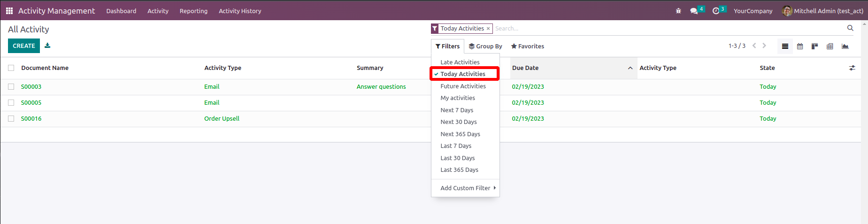This screenshot has height=224, width=868.
Task: Switch to pivot table view
Action: tap(830, 46)
